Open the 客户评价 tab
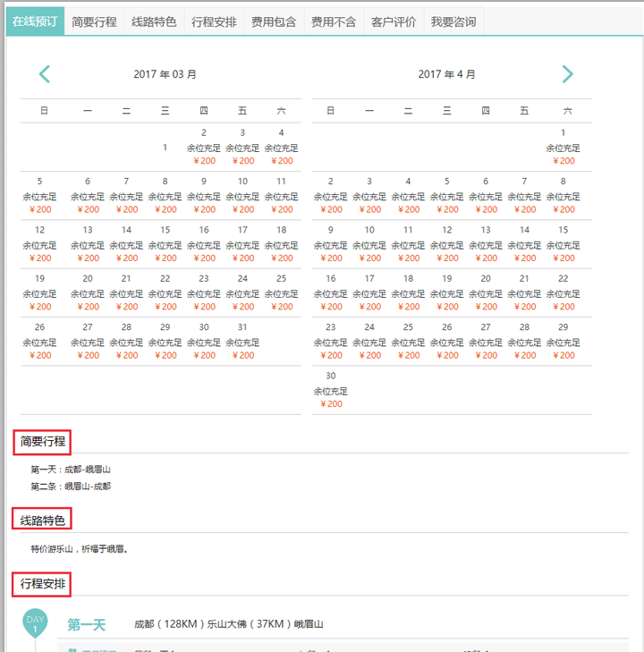This screenshot has height=652, width=644. (394, 22)
